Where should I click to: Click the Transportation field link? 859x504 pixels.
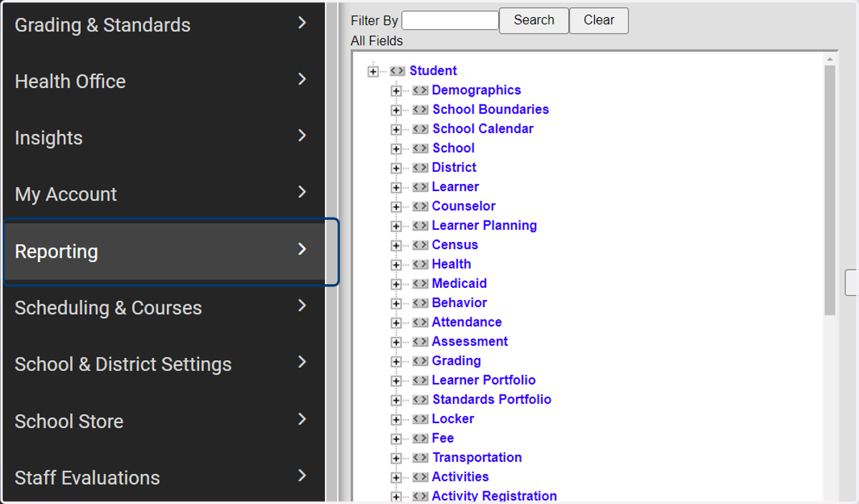pos(477,457)
